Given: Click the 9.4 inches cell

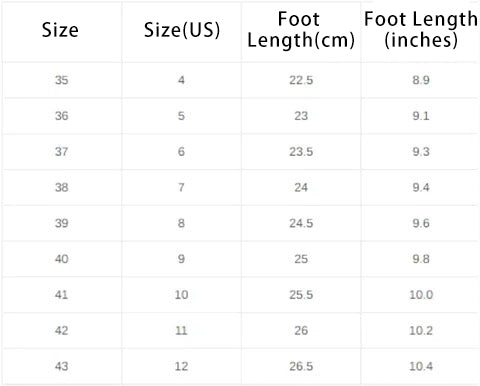Looking at the screenshot, I should point(421,187).
